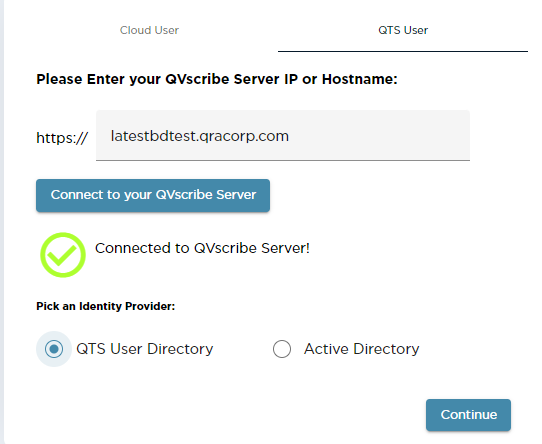Click the green connection success checkmark icon
Image resolution: width=542 pixels, height=444 pixels.
(63, 255)
